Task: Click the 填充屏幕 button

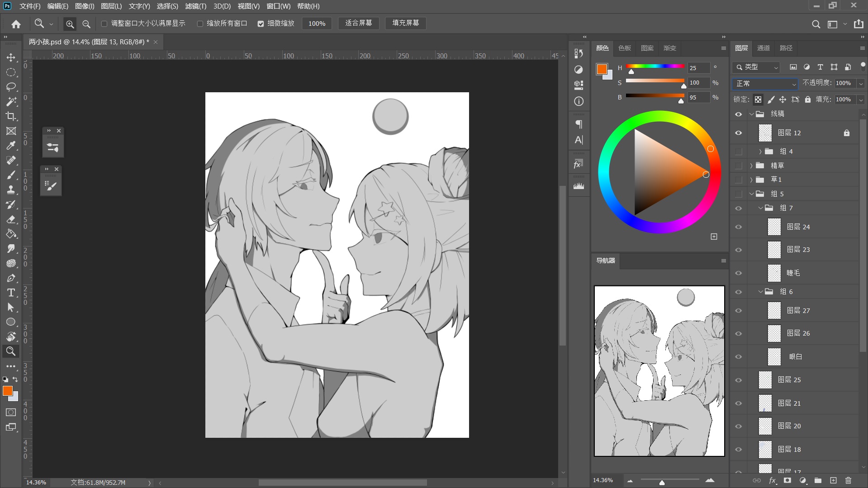Action: tap(405, 23)
